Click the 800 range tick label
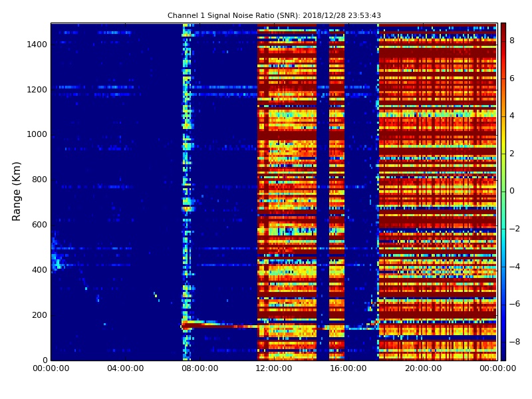The image size is (532, 399). 39,180
